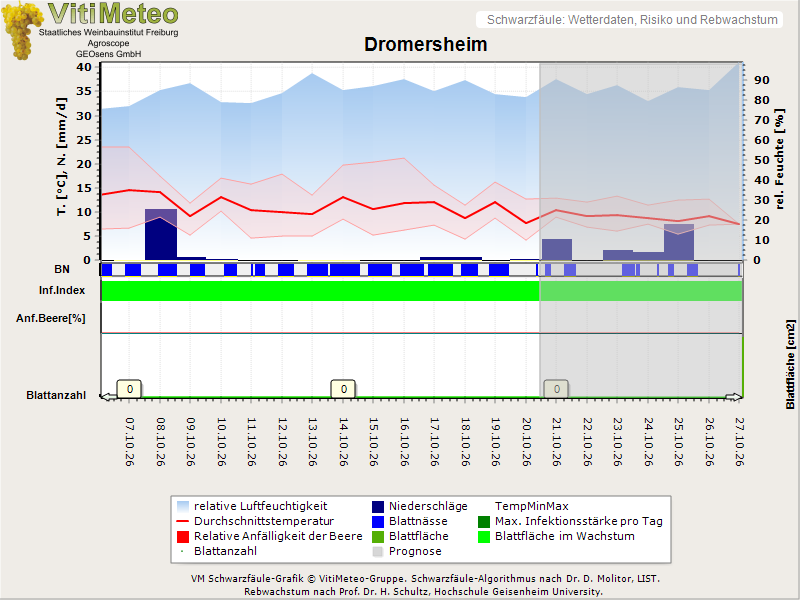Click the relative Luftfeuchtigkeit legend swatch
The image size is (800, 600).
(183, 506)
